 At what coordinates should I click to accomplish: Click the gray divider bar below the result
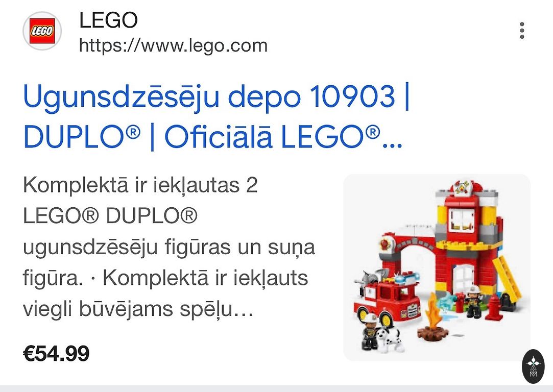(277, 388)
